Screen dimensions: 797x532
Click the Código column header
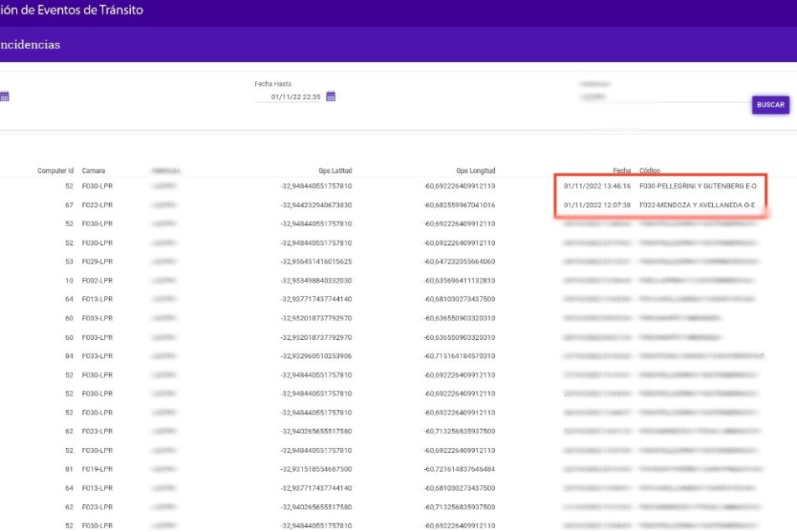(x=649, y=170)
